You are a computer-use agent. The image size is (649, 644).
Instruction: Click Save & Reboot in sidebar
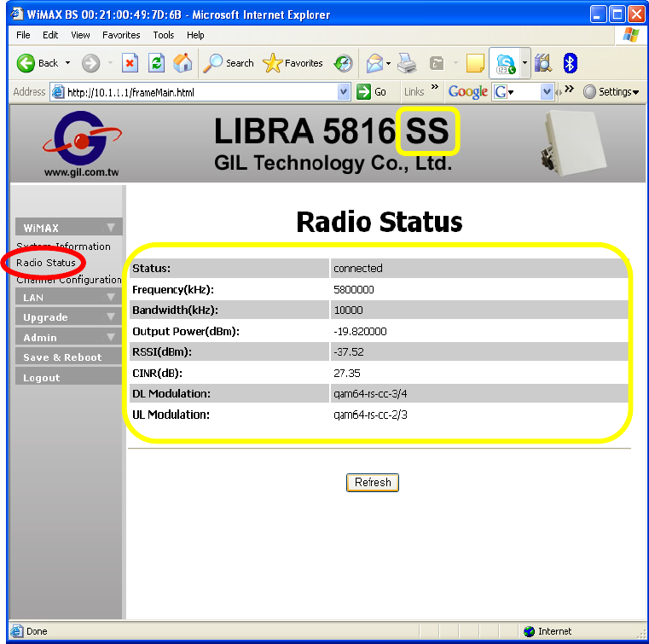click(69, 357)
